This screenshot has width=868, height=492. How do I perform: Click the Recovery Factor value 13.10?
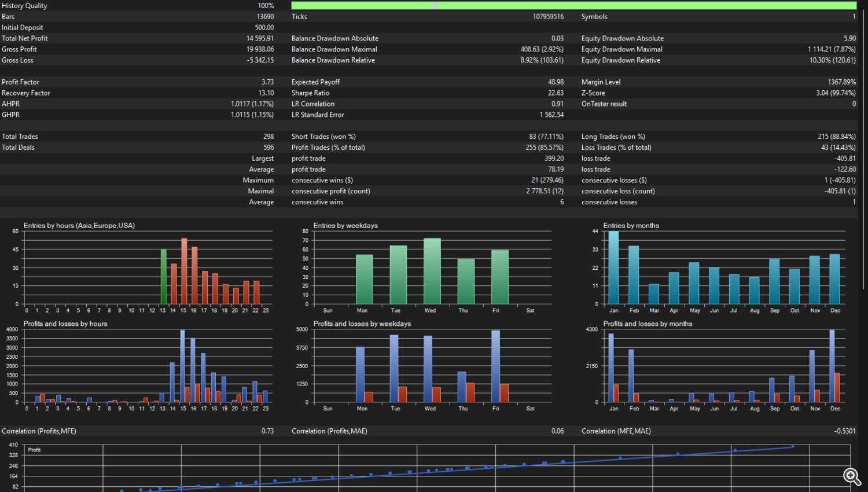click(x=266, y=93)
